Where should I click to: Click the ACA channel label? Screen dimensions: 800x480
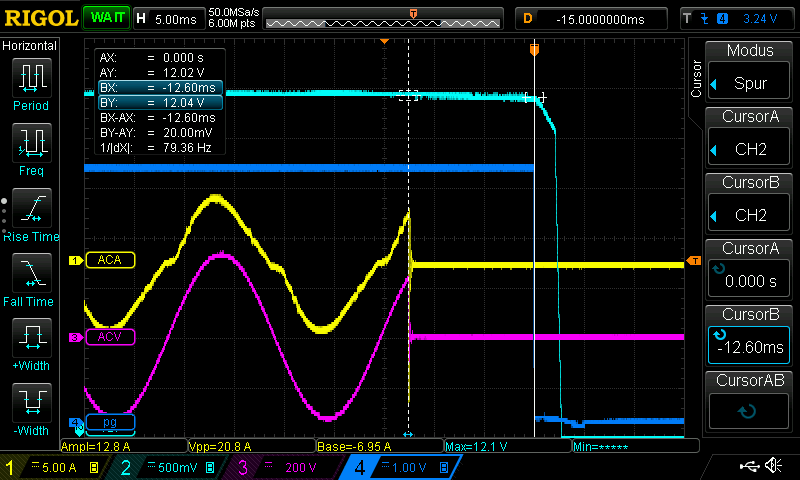coord(110,260)
